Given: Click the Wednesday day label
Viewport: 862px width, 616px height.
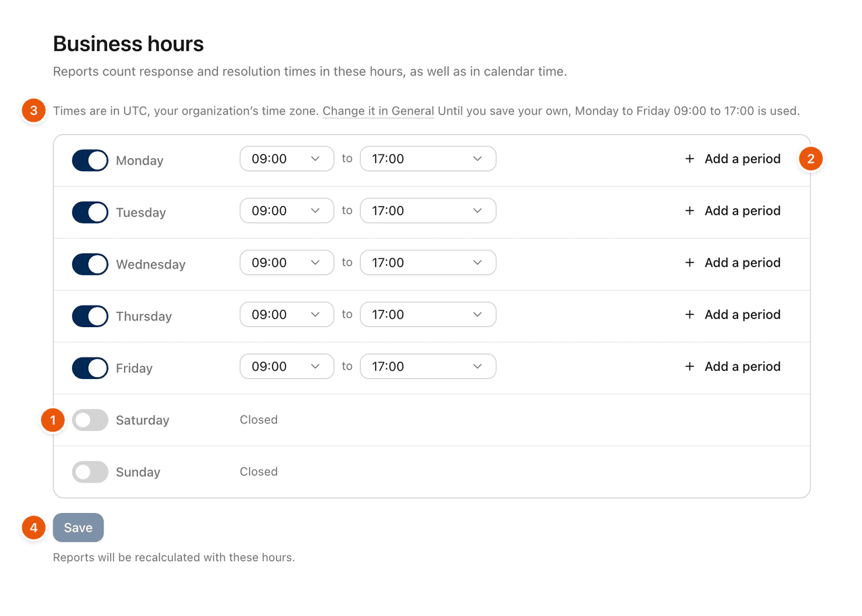Looking at the screenshot, I should point(151,265).
